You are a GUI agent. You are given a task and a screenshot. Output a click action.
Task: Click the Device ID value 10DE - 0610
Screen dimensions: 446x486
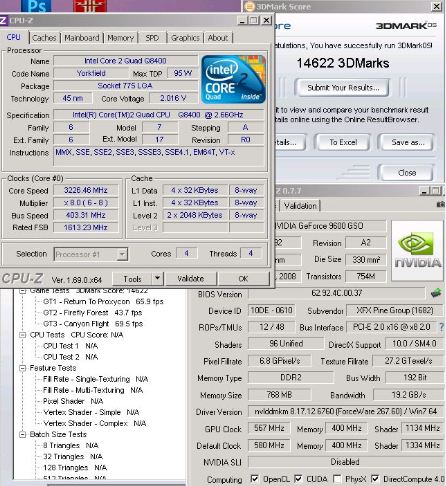click(x=271, y=310)
